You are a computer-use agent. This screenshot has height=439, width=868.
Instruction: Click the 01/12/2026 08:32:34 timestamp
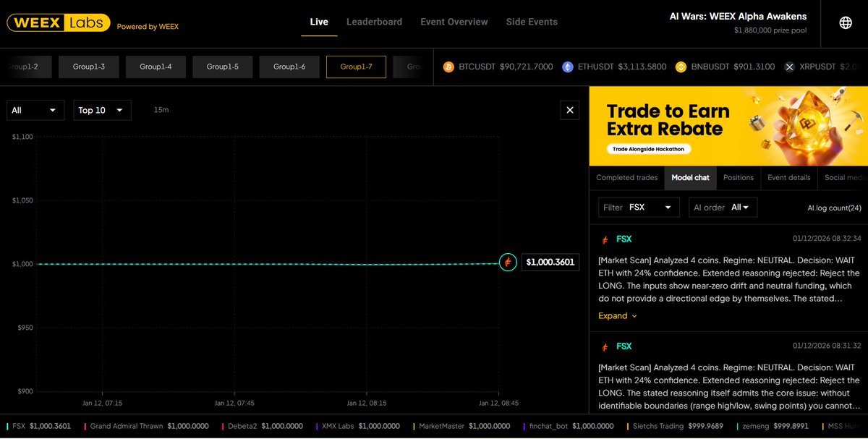point(827,238)
